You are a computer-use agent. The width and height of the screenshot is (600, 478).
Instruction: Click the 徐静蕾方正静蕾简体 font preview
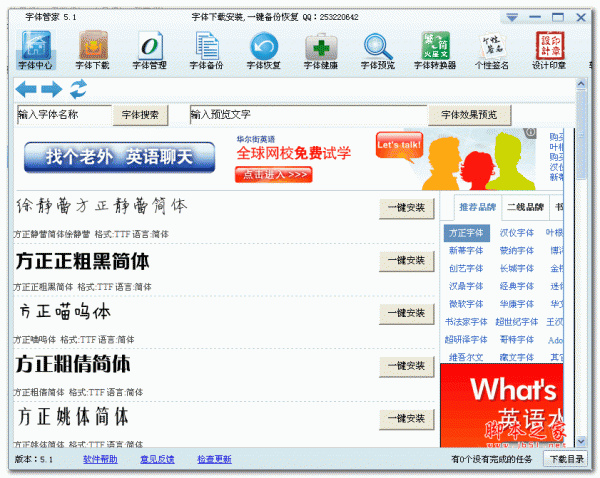(102, 206)
